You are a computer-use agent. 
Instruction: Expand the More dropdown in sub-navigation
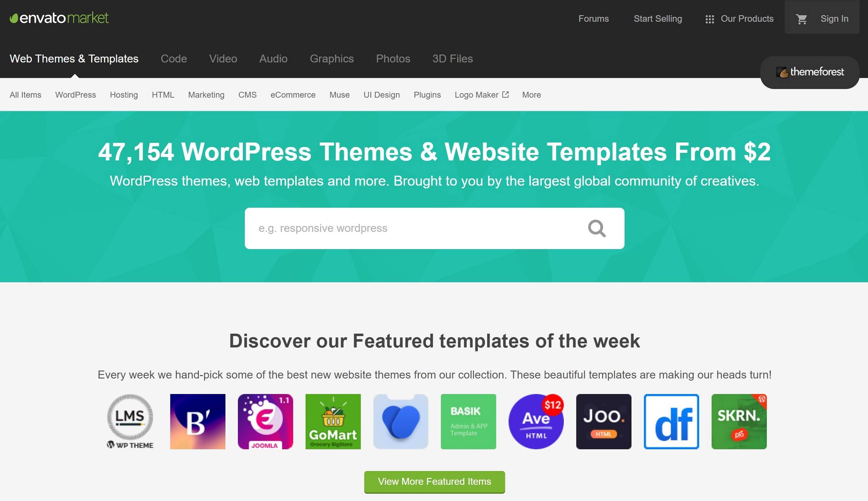[x=532, y=94]
